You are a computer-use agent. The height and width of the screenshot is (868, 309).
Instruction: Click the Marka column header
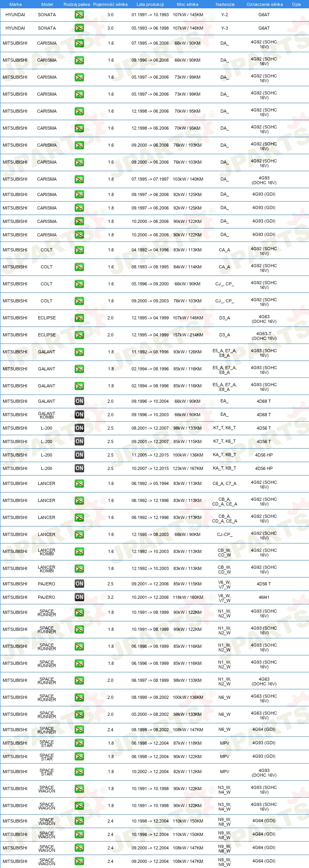tap(15, 4)
